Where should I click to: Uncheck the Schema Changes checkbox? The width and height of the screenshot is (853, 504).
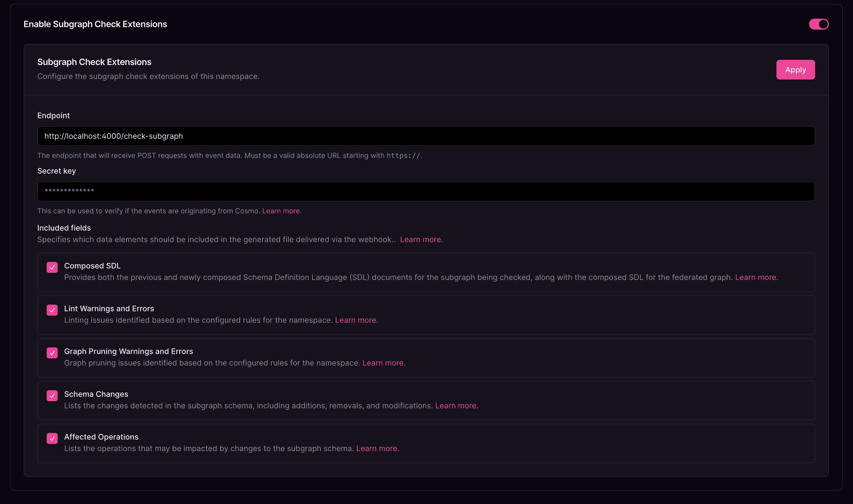pos(52,396)
